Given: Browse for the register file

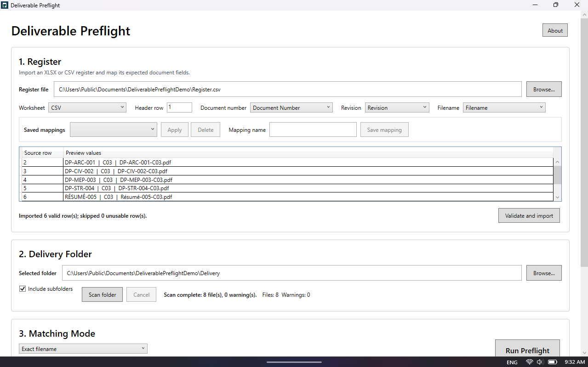Looking at the screenshot, I should [x=544, y=89].
